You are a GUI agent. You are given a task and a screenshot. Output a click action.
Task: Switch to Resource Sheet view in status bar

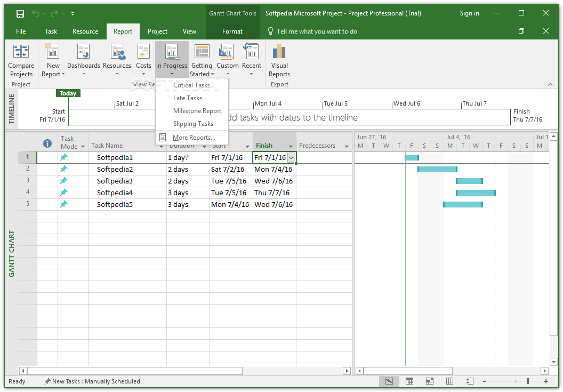click(x=449, y=381)
